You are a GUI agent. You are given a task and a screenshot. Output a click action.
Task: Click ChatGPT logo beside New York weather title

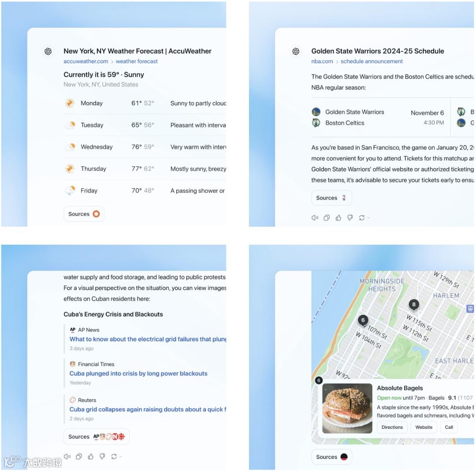(48, 51)
